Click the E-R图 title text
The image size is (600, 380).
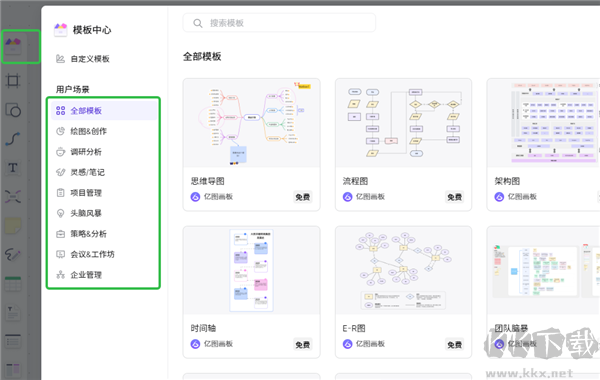354,328
